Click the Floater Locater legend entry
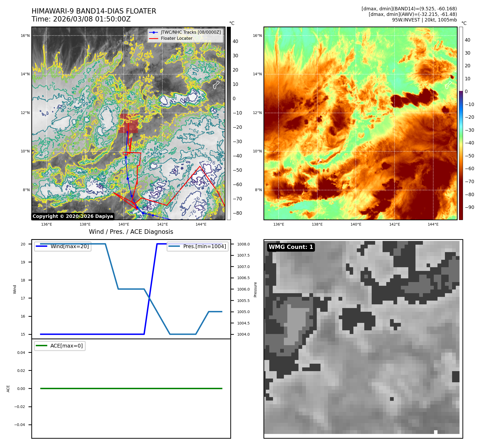The image size is (481, 448). [176, 38]
